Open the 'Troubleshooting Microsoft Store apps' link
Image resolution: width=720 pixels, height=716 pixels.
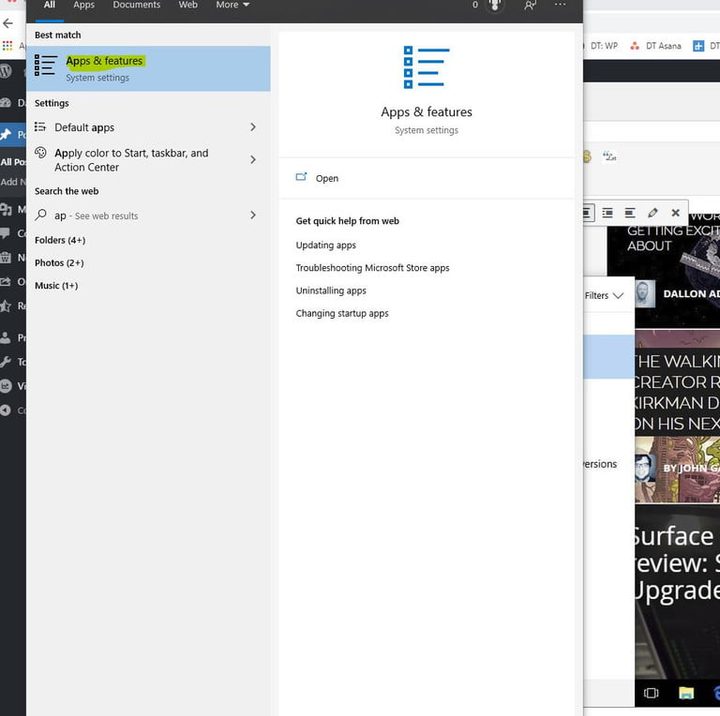[372, 268]
